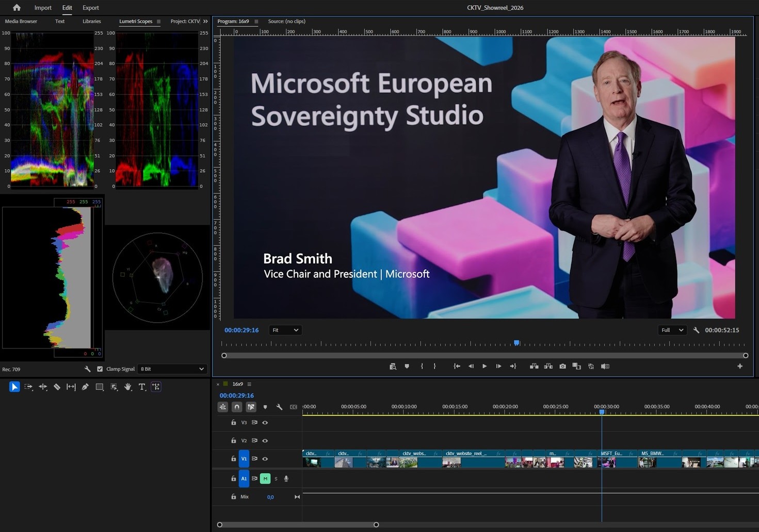The height and width of the screenshot is (532, 759).
Task: Select the MSFT_Eu clip in timeline
Action: [x=618, y=459]
